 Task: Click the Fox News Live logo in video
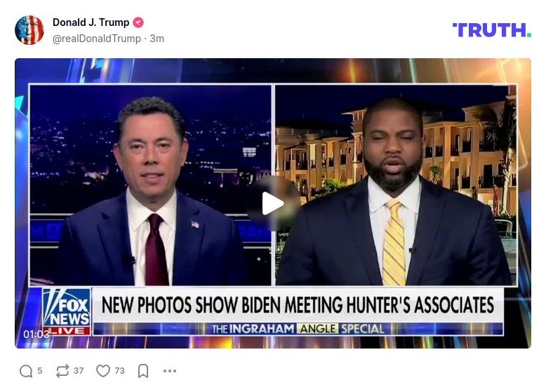(67, 311)
